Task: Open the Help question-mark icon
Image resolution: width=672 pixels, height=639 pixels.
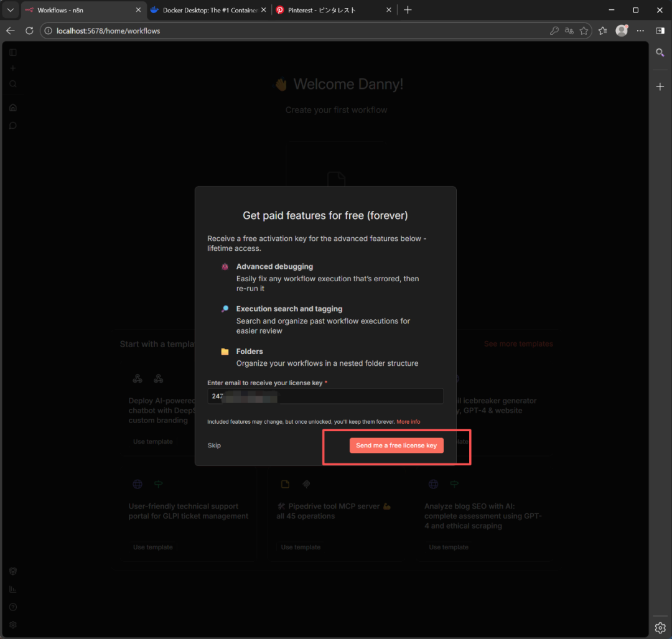Action: click(12, 607)
